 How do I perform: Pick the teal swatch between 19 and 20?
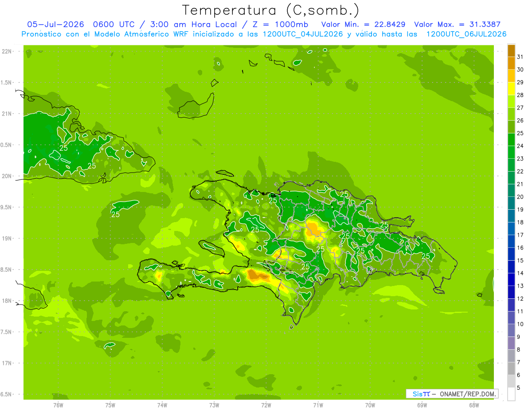[x=511, y=203]
